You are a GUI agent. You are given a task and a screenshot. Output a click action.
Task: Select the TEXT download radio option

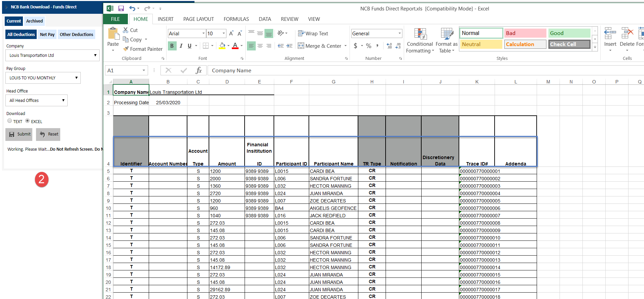pos(9,121)
